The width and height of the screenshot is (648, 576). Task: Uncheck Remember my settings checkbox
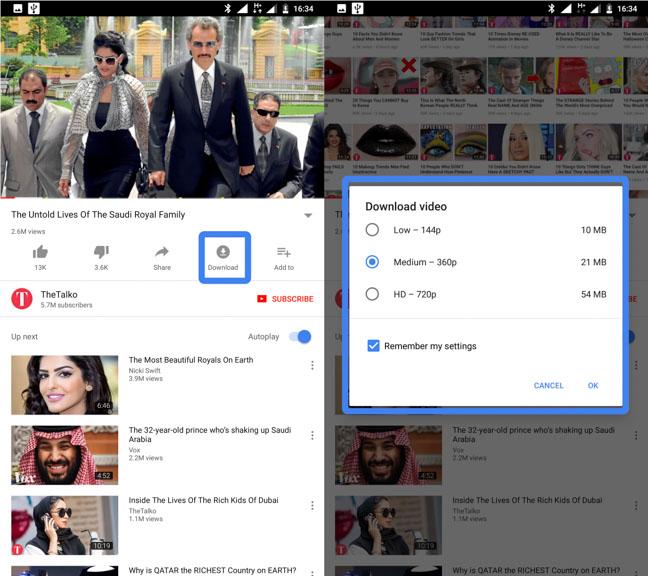click(x=373, y=346)
